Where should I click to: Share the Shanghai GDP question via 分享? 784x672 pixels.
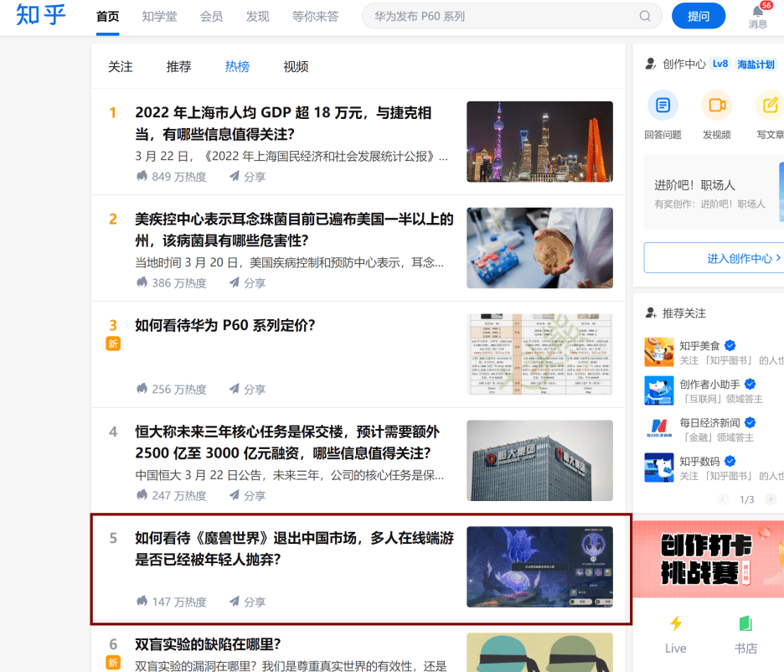point(247,177)
